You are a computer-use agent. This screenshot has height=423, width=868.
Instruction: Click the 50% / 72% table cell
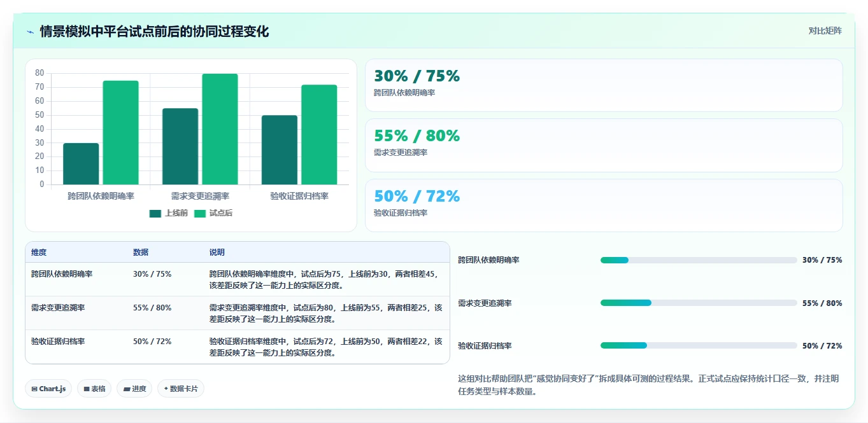point(152,342)
